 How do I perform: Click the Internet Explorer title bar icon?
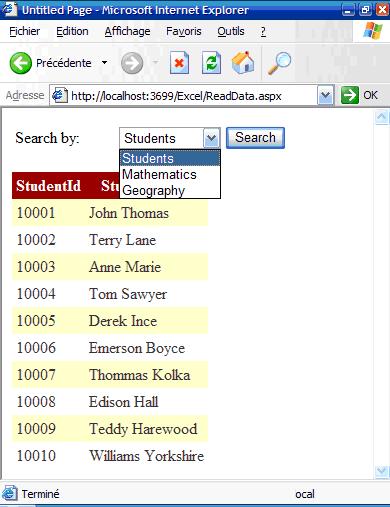tap(9, 9)
